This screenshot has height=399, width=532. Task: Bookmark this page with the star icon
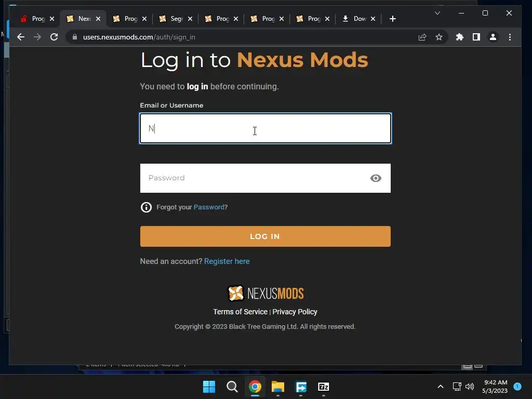tap(438, 37)
